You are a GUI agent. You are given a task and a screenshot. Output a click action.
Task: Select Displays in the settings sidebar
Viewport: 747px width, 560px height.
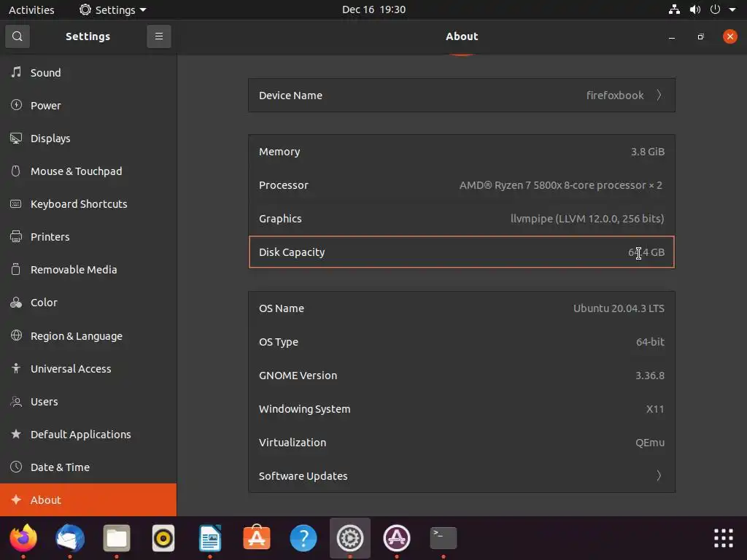click(88, 138)
